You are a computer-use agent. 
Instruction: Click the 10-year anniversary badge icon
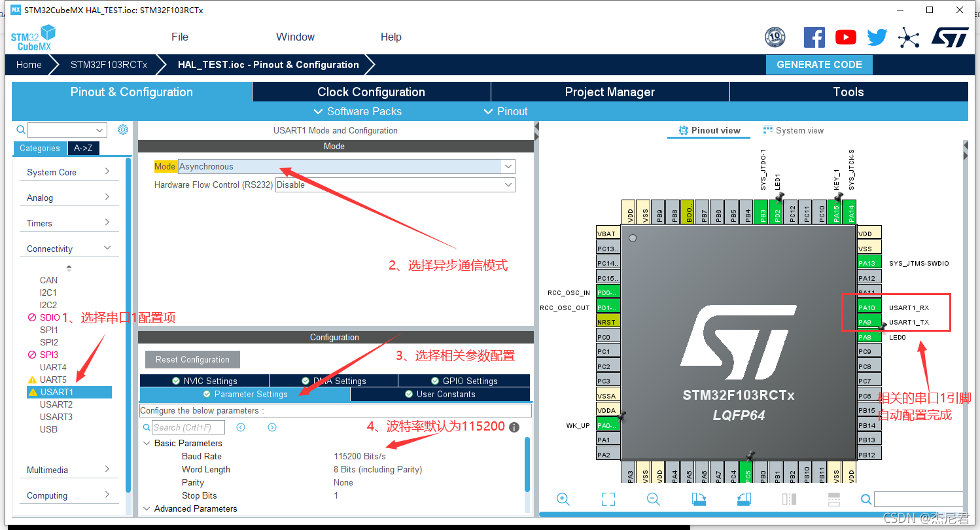(775, 37)
